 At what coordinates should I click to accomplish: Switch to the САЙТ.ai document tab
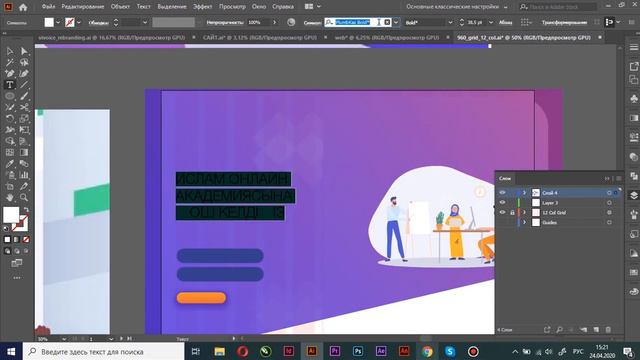(x=260, y=38)
